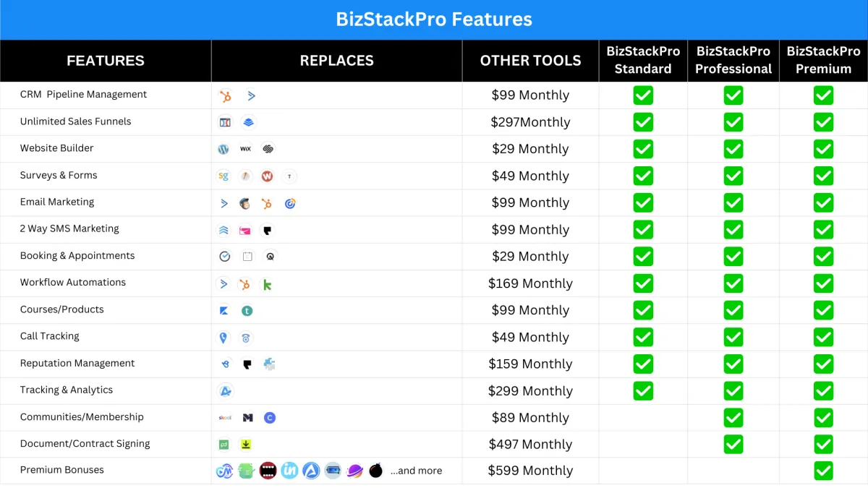Click the HubSpot icon in CRM Pipeline row
Screen dimensions: 868x488
tap(226, 95)
